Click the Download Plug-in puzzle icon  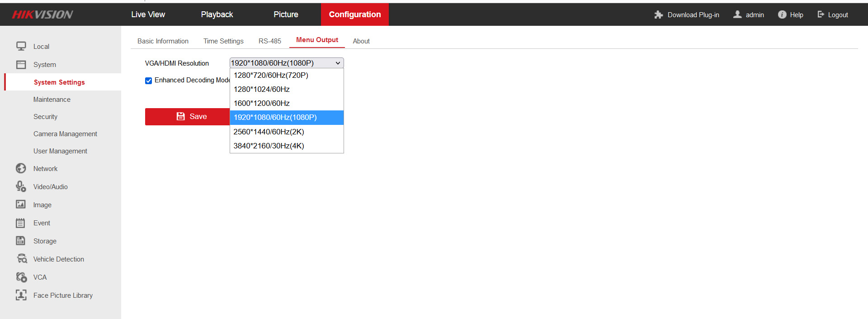pyautogui.click(x=658, y=15)
